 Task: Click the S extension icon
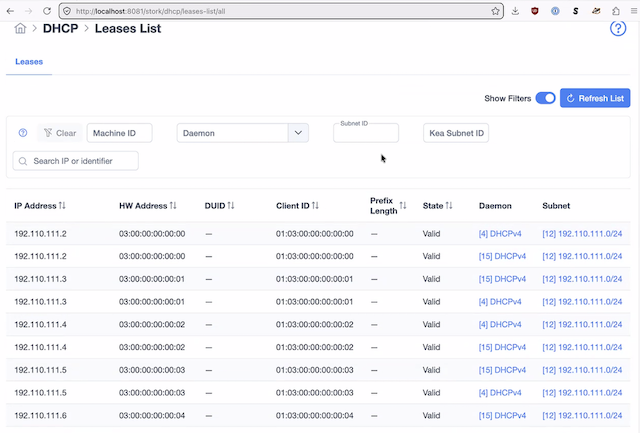[576, 11]
